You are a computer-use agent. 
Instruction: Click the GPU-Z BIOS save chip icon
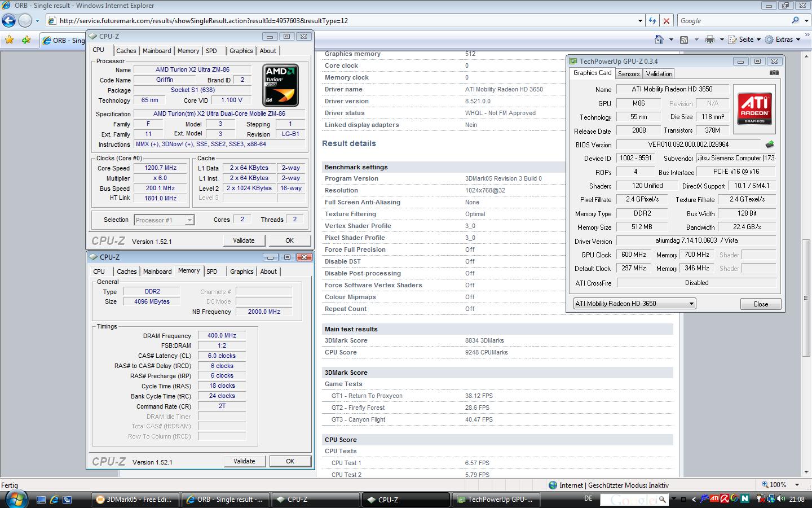pos(769,144)
